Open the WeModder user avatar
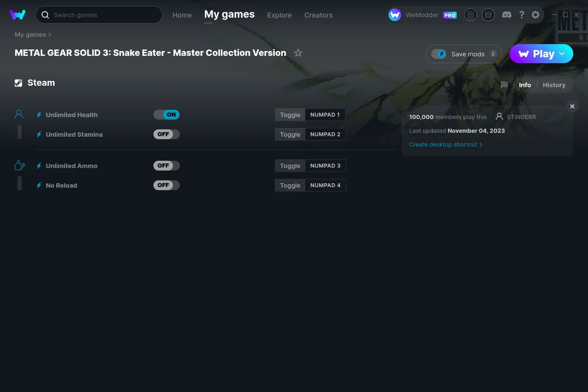The width and height of the screenshot is (588, 392). click(x=395, y=15)
